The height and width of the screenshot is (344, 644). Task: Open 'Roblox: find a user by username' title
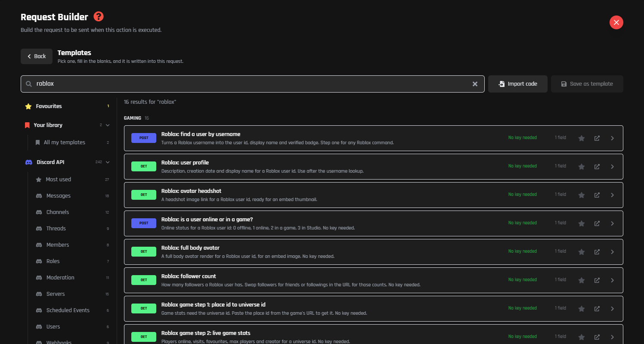pos(201,134)
